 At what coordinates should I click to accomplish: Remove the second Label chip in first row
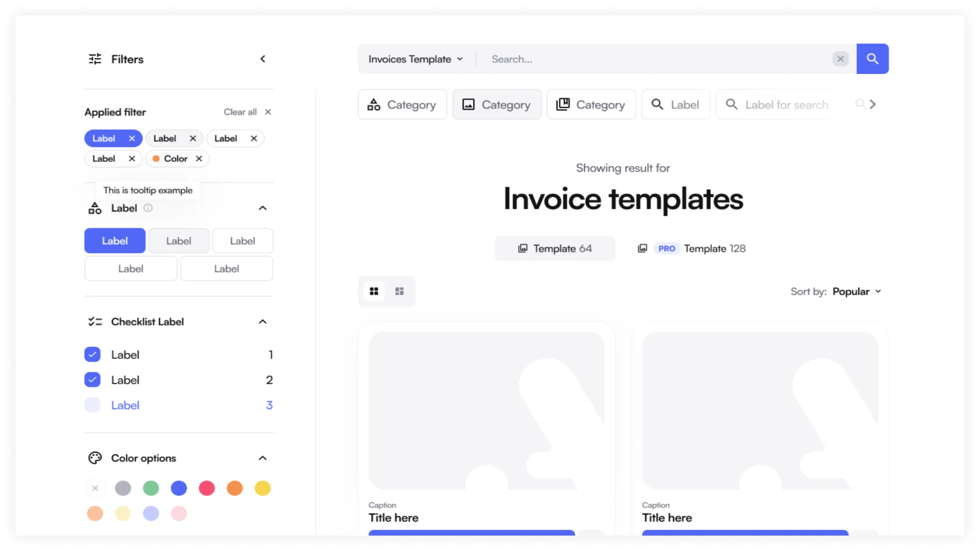point(193,138)
